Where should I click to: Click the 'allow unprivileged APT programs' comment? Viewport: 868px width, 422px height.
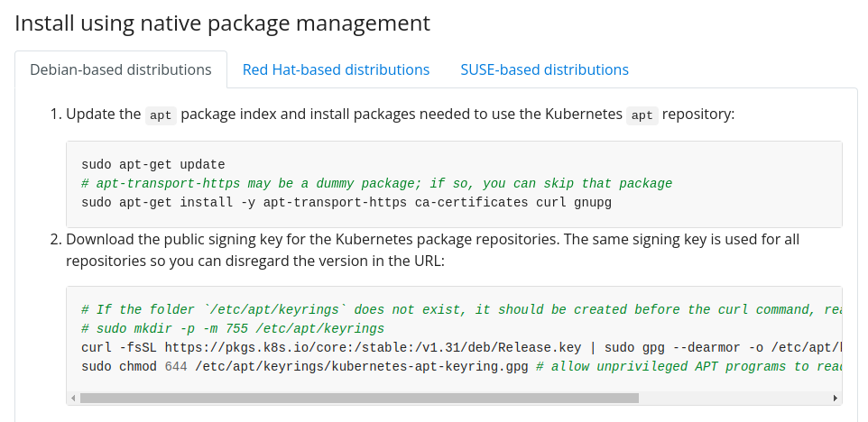(689, 367)
